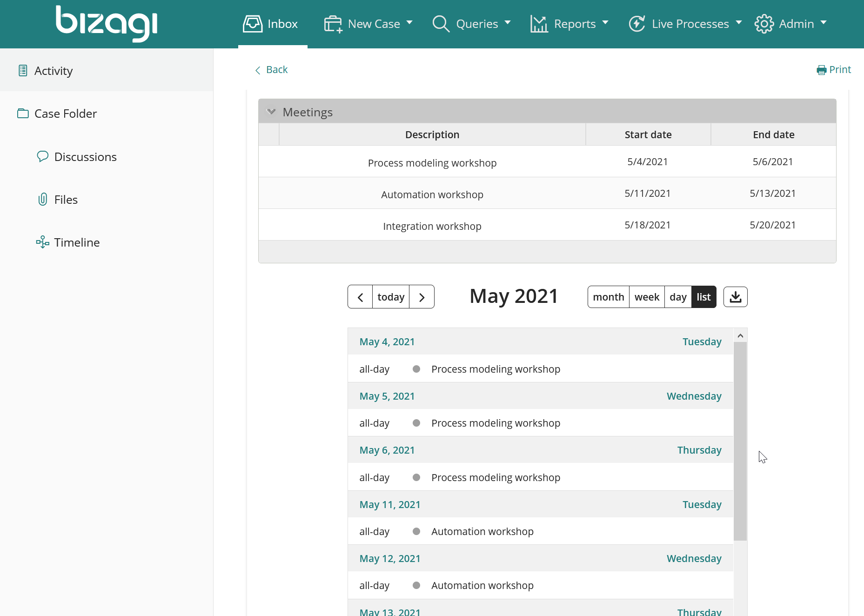Viewport: 864px width, 616px height.
Task: Click the printer icon
Action: click(822, 70)
